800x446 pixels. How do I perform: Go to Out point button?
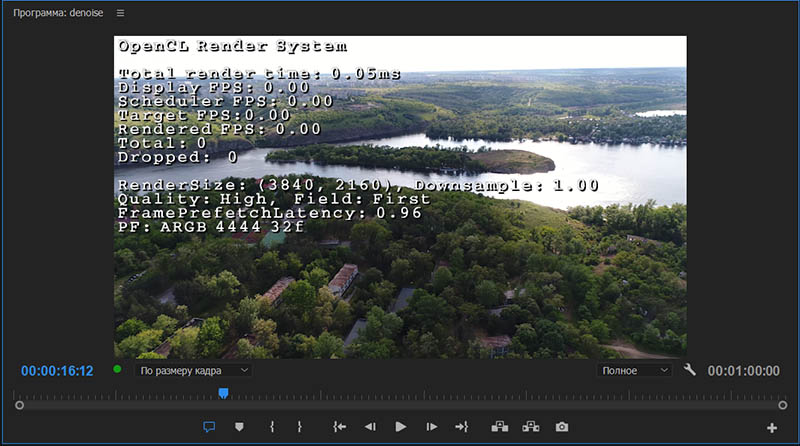pos(462,427)
